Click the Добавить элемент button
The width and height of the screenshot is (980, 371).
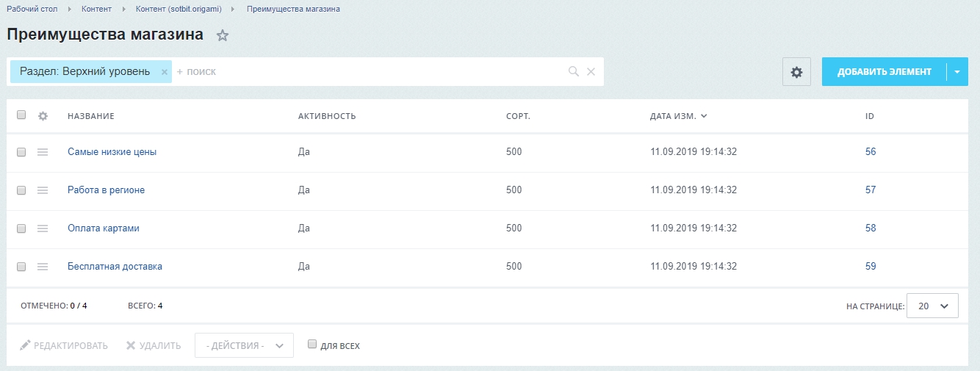coord(884,72)
